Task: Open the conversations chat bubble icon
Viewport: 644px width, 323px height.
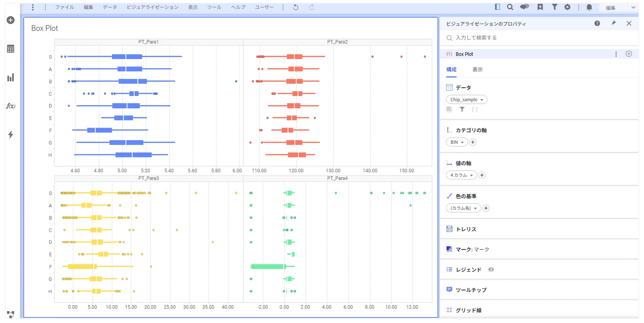Action: tap(525, 7)
